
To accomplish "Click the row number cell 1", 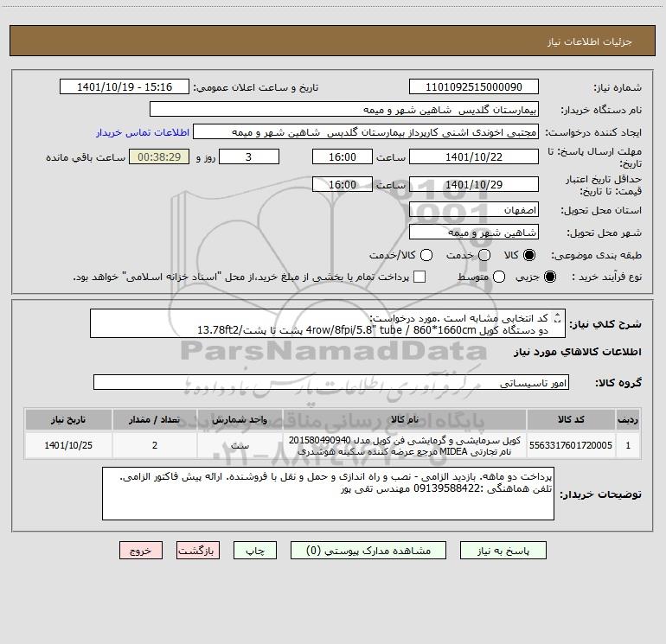I will pyautogui.click(x=628, y=445).
